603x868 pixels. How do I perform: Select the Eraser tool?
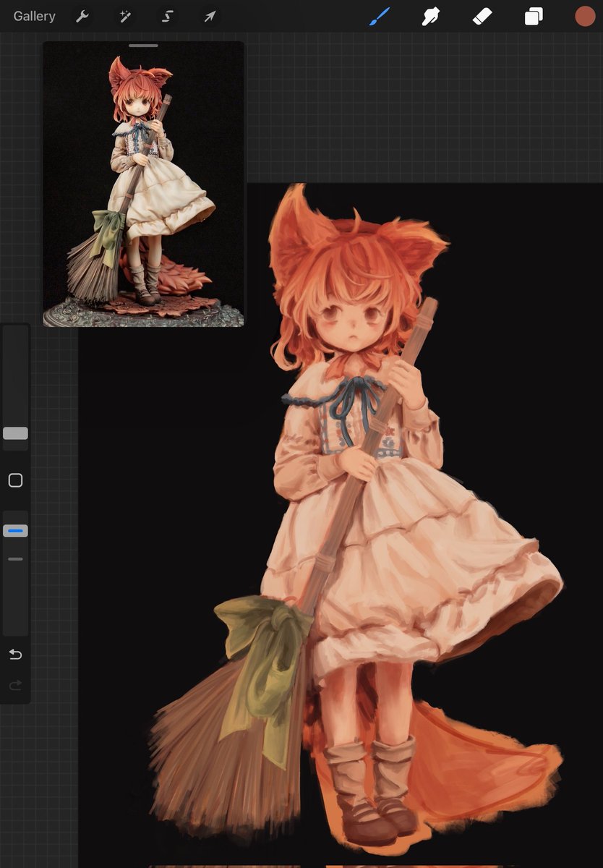[482, 16]
